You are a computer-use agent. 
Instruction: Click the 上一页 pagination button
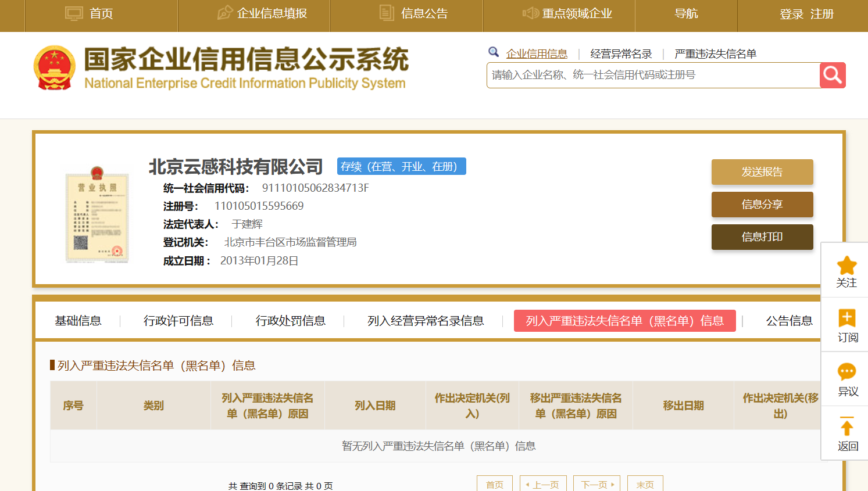click(543, 485)
